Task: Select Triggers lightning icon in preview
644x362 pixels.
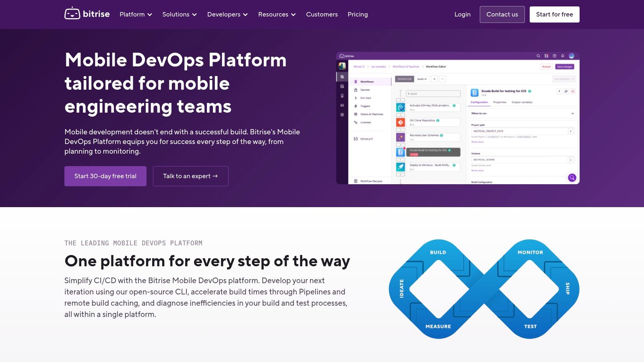Action: coord(362,106)
